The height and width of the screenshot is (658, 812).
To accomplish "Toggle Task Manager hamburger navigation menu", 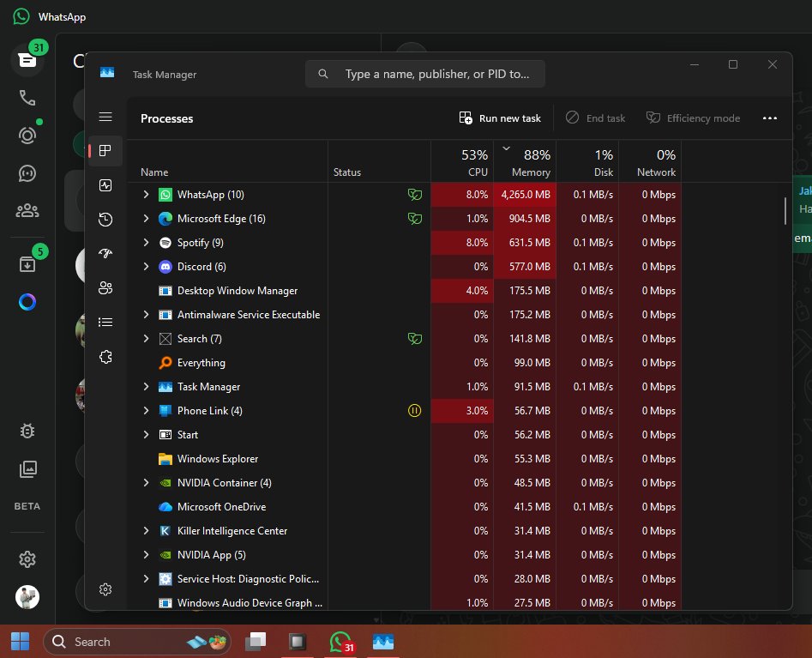I will coord(105,117).
